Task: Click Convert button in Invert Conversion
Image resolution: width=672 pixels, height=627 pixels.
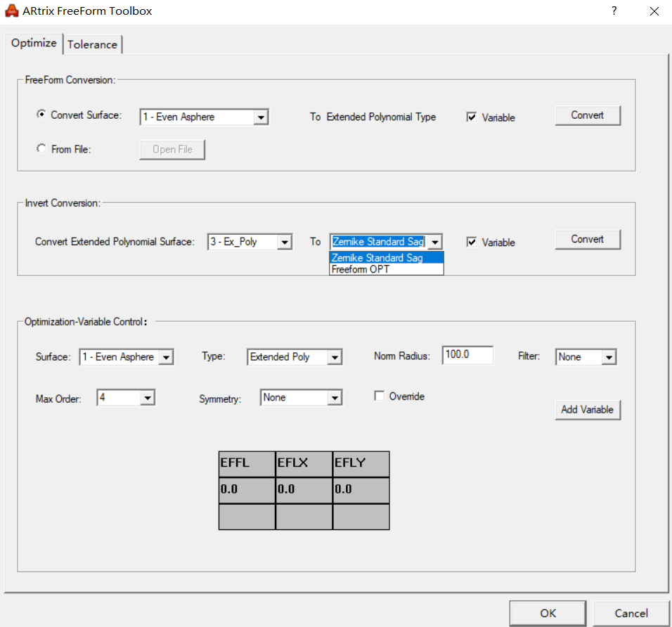Action: [x=587, y=239]
